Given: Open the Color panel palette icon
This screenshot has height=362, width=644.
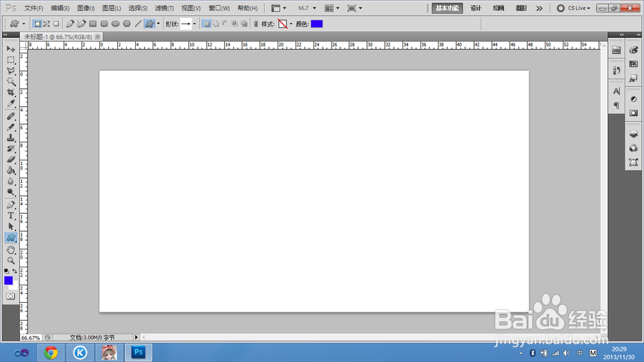Looking at the screenshot, I should 633,50.
